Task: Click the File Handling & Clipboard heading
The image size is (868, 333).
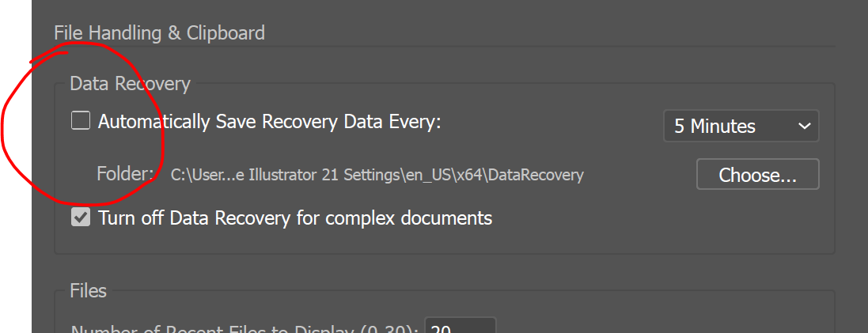Action: coord(159,33)
